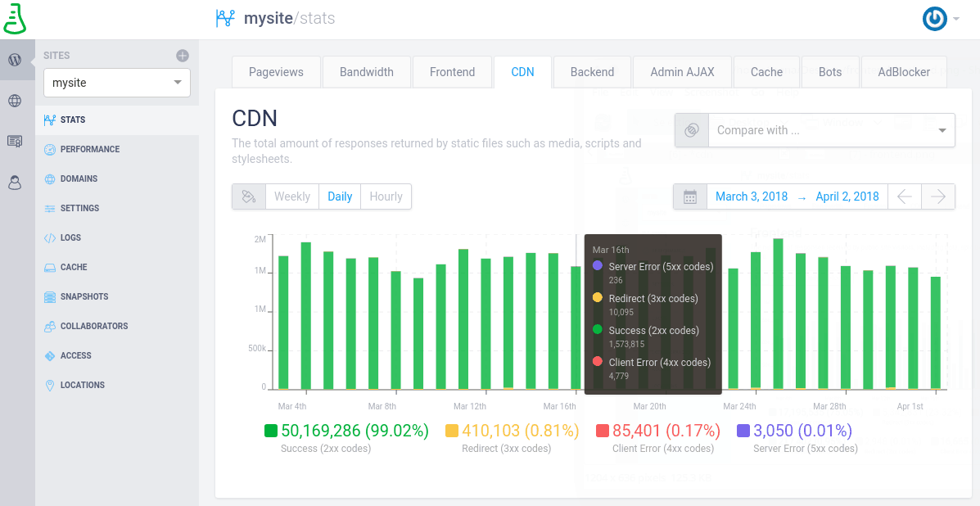Open the user account icon in left rail
Screen dimensions: 980x506
tap(15, 183)
